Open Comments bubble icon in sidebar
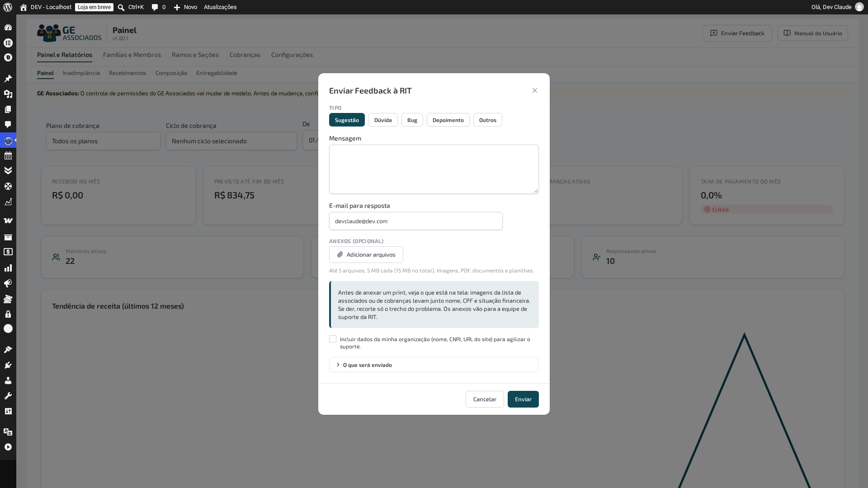This screenshot has height=488, width=868. [8, 125]
